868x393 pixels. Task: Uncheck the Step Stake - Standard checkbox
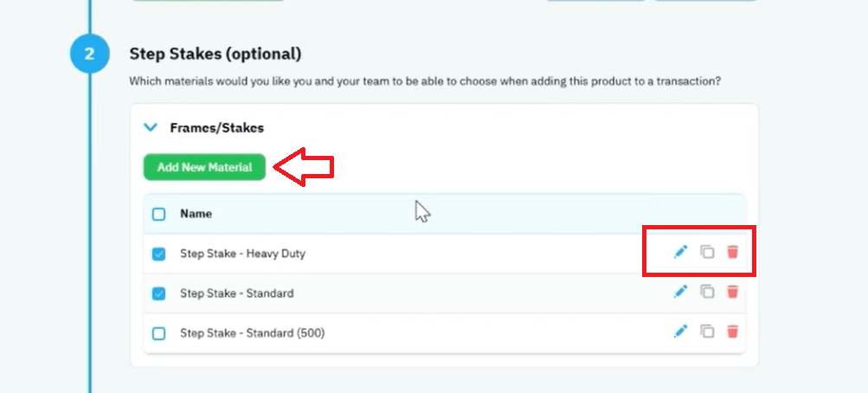pyautogui.click(x=159, y=294)
